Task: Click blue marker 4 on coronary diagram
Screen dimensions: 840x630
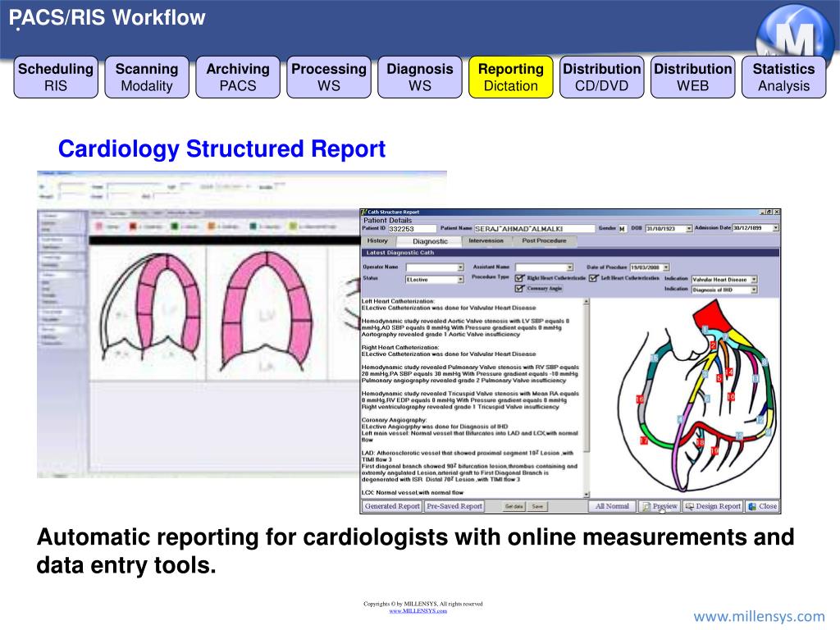Action: (681, 419)
